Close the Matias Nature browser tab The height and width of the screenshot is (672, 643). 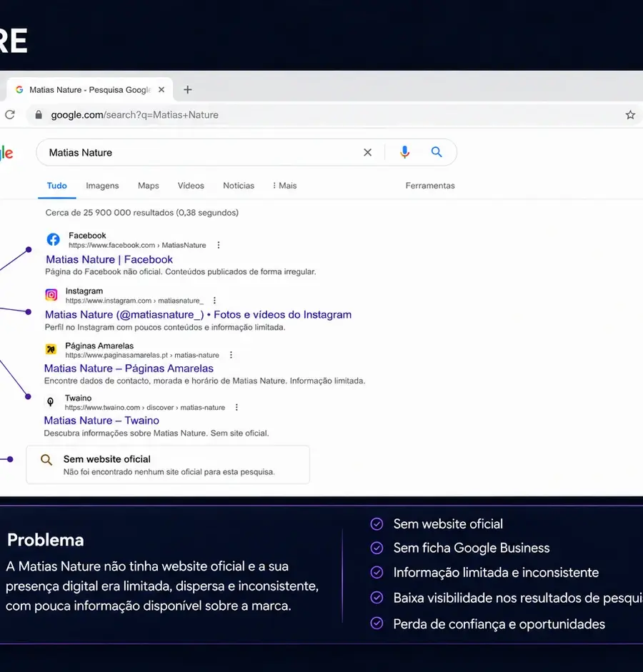pos(161,89)
